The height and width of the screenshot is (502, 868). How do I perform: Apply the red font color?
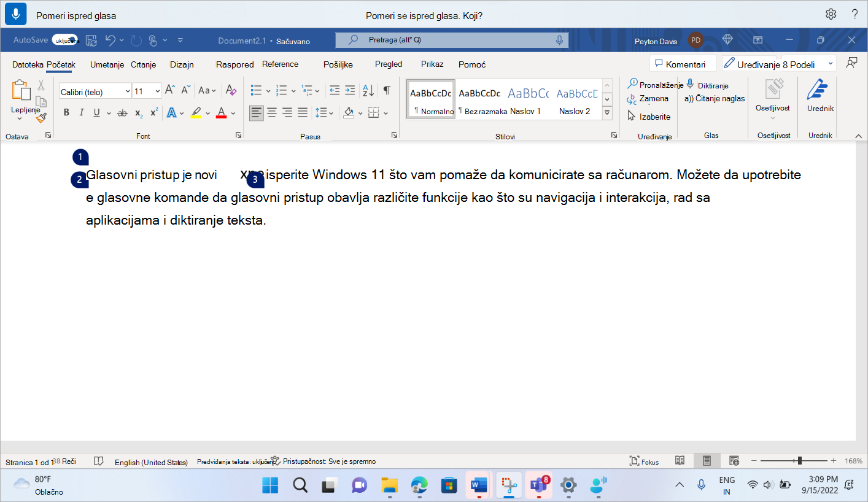click(222, 113)
